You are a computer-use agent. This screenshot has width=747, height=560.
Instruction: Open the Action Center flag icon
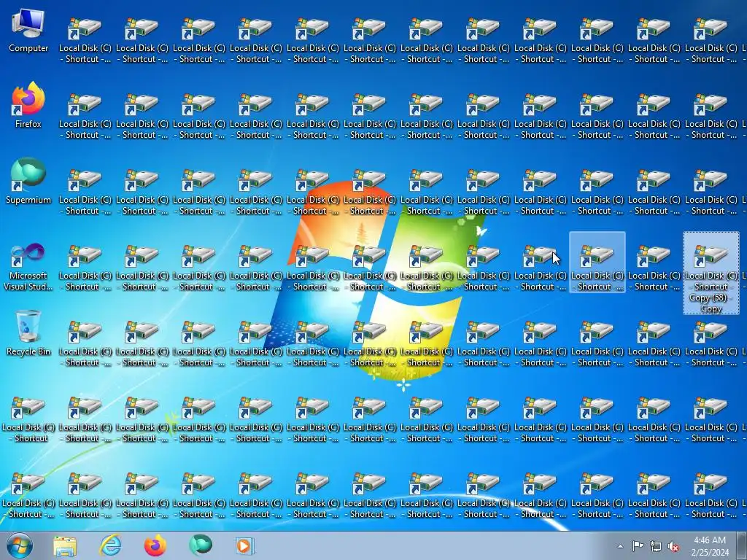pos(638,545)
